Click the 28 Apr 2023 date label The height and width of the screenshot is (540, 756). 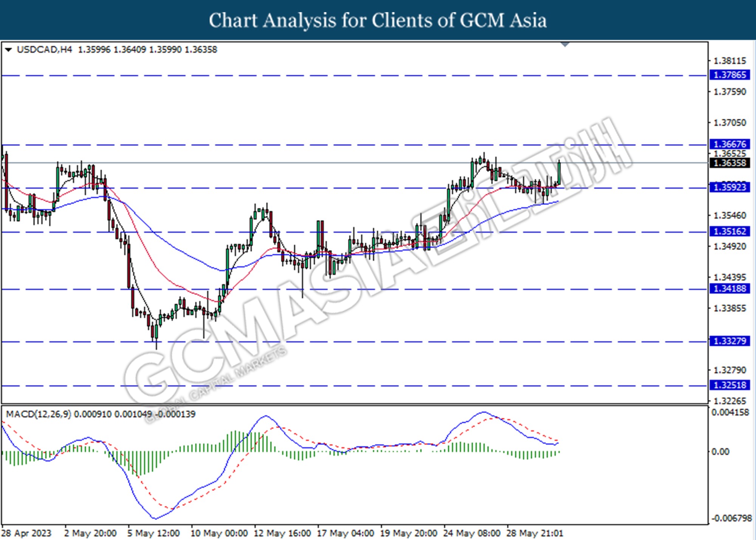coord(26,533)
